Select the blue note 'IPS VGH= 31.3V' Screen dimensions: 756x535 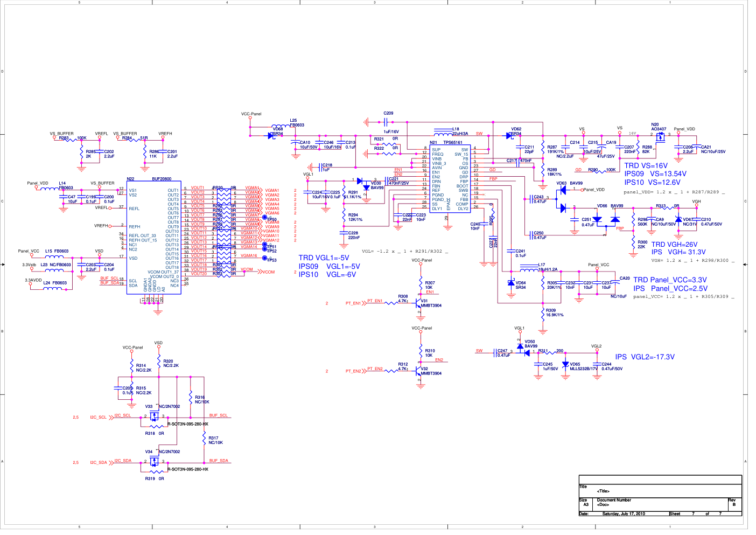click(678, 252)
